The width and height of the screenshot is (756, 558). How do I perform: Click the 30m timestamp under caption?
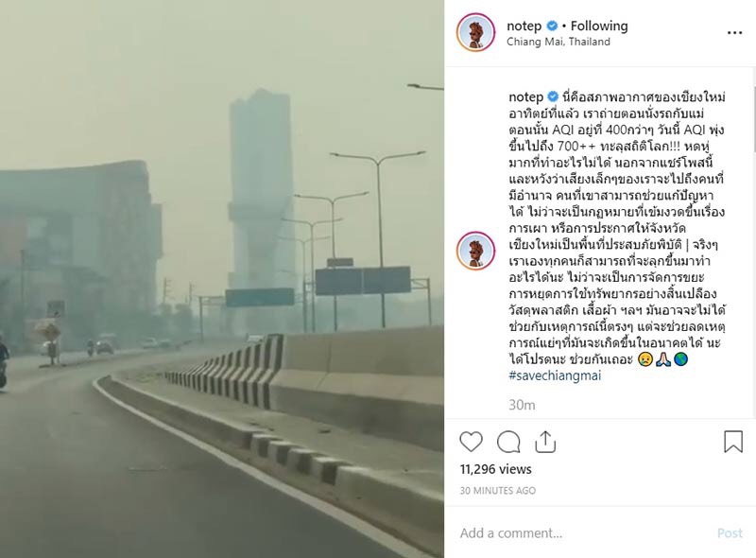pos(522,405)
